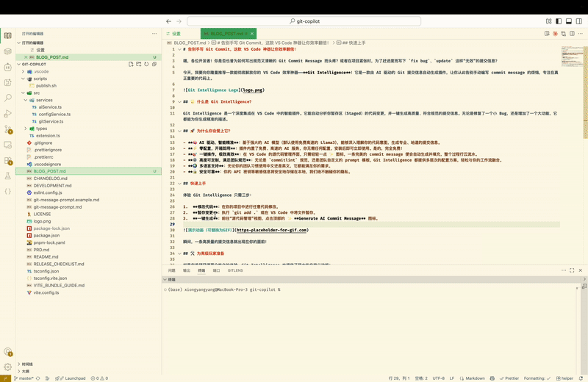Screen dimensions: 588x382
Task: Collapse the terminal group header chevron
Action: [165, 280]
